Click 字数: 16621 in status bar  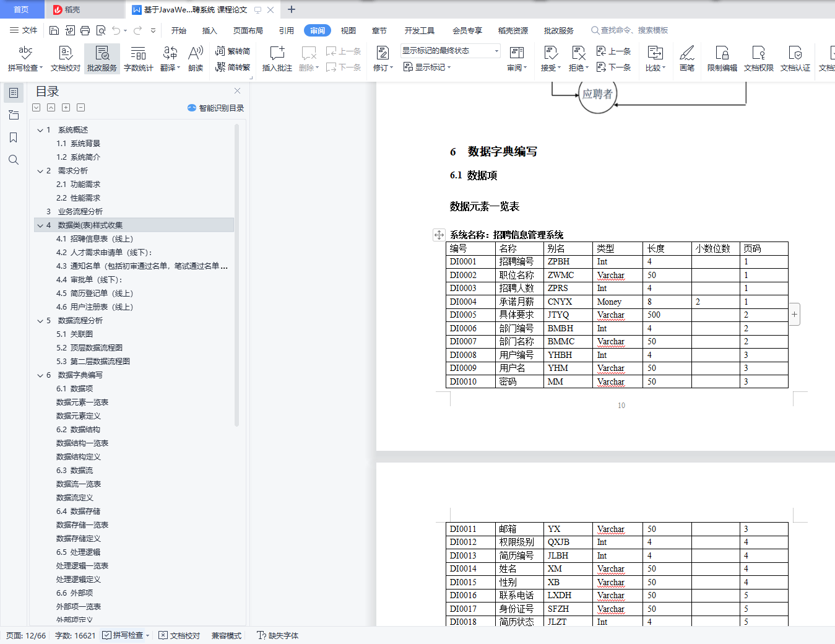click(x=76, y=635)
